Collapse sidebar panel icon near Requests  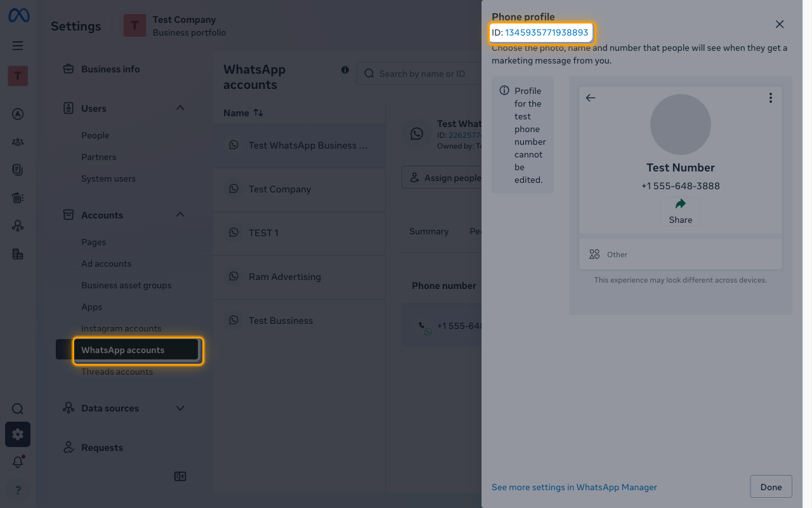(x=180, y=476)
